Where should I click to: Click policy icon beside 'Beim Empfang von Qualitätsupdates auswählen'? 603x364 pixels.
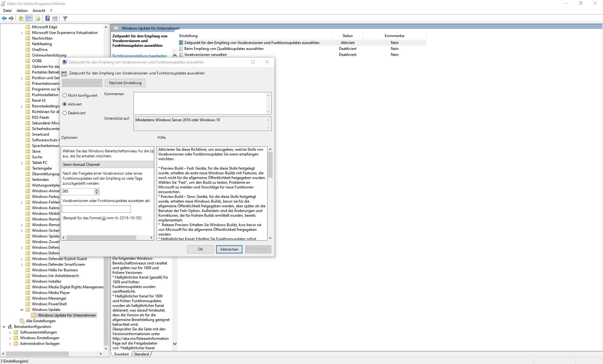point(181,49)
